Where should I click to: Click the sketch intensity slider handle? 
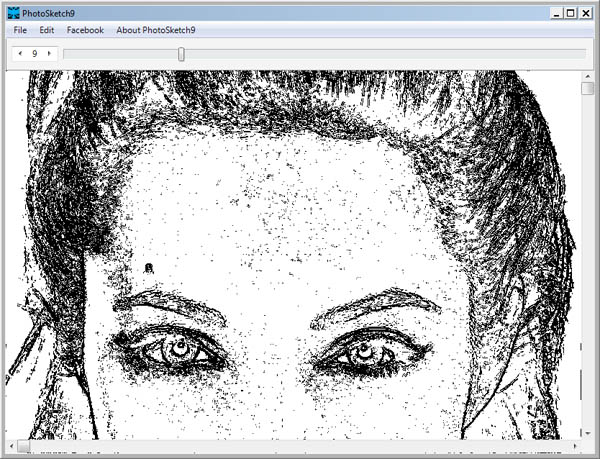[181, 54]
